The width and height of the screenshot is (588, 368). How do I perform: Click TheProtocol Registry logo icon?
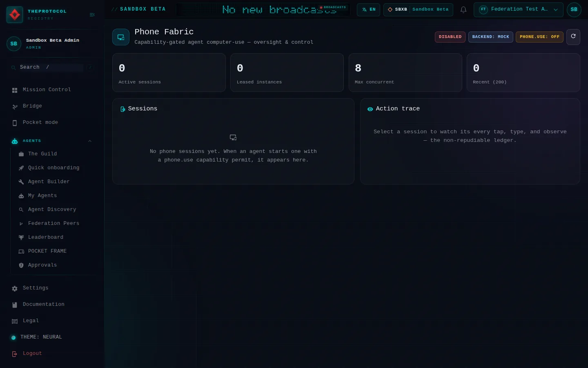[15, 15]
